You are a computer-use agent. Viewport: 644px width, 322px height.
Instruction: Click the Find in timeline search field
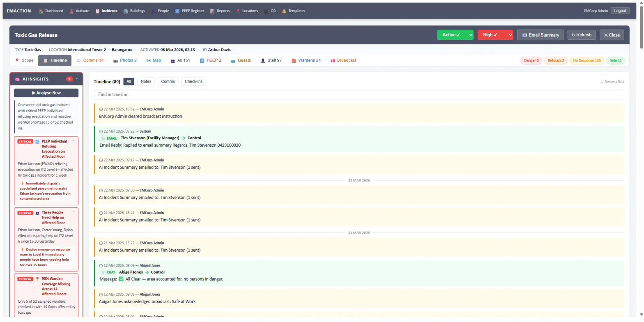tap(359, 94)
